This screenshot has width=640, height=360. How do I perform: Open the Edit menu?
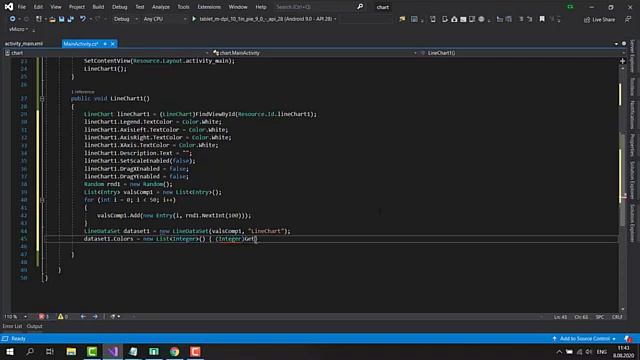(38, 7)
